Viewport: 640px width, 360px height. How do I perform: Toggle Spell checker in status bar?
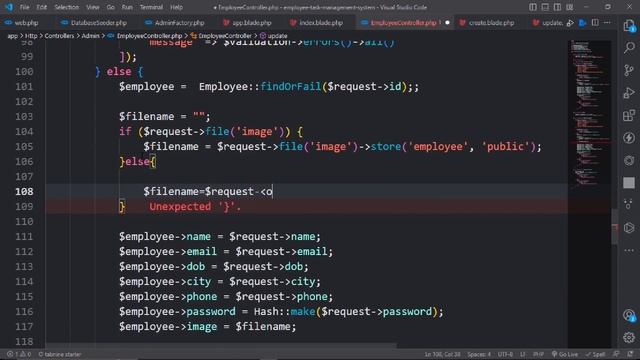595,354
